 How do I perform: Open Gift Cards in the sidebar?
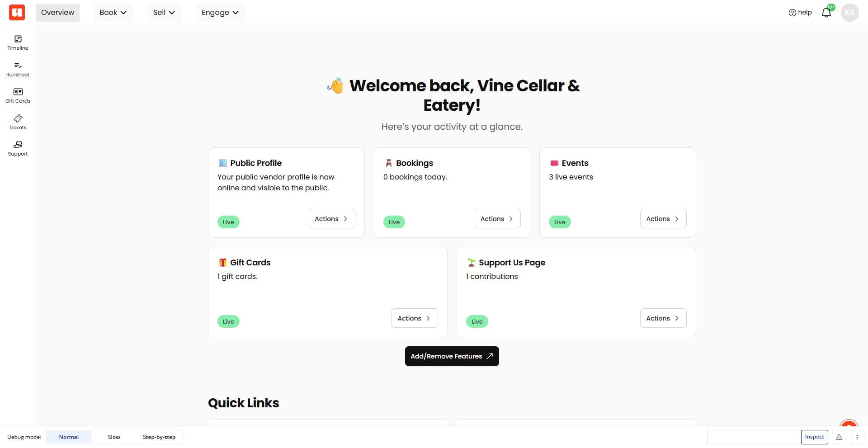tap(18, 96)
